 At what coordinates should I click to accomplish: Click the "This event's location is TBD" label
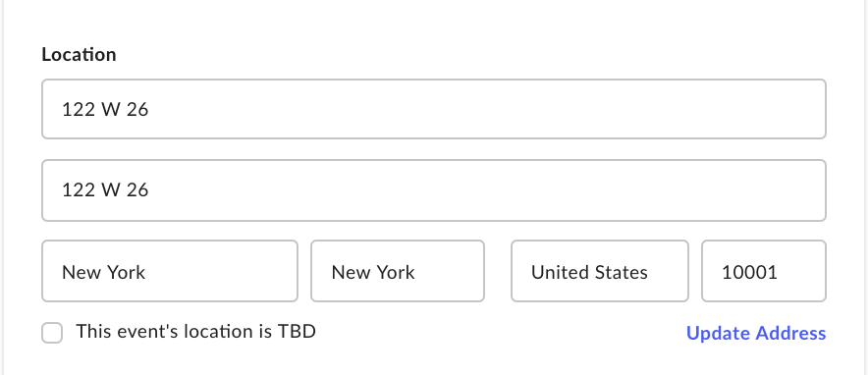click(x=196, y=332)
